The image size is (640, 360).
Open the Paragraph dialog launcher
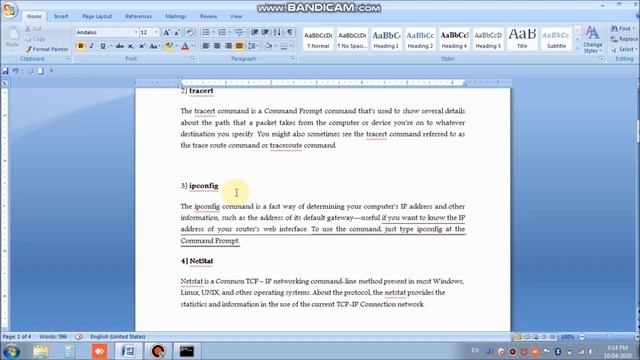[x=293, y=59]
